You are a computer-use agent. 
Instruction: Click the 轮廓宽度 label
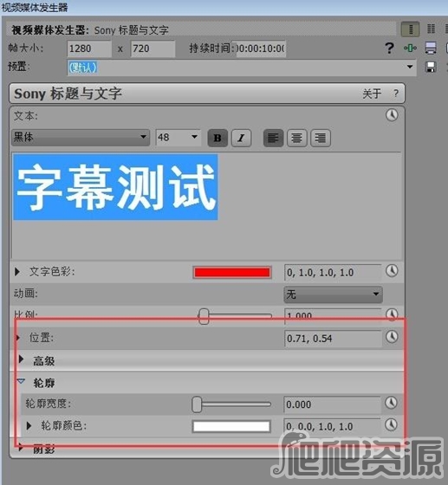click(49, 404)
